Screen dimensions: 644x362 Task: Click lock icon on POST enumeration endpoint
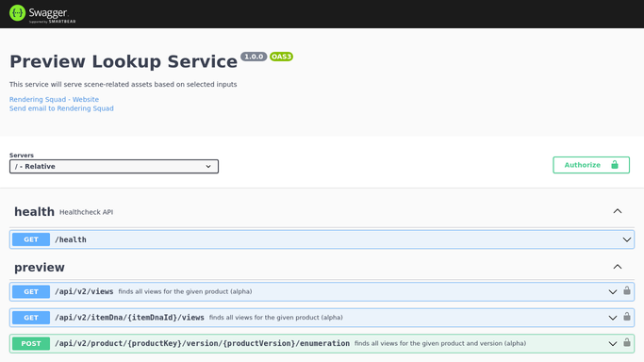[x=627, y=342]
